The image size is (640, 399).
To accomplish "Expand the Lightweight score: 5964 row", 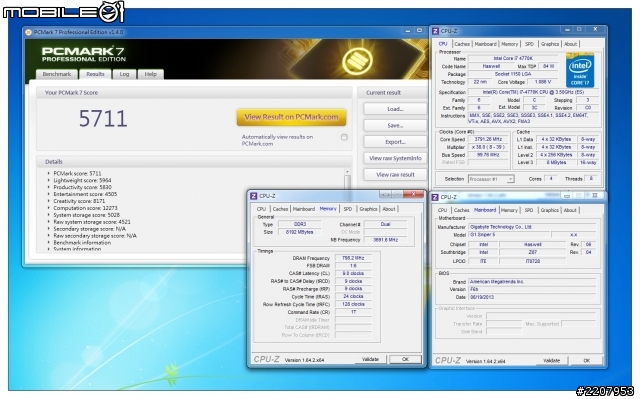I will pos(49,180).
